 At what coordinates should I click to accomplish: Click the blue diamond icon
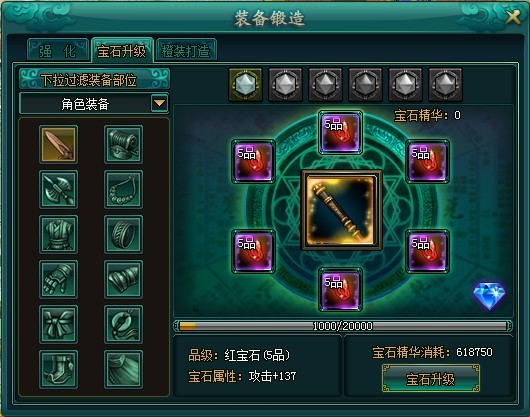(489, 295)
